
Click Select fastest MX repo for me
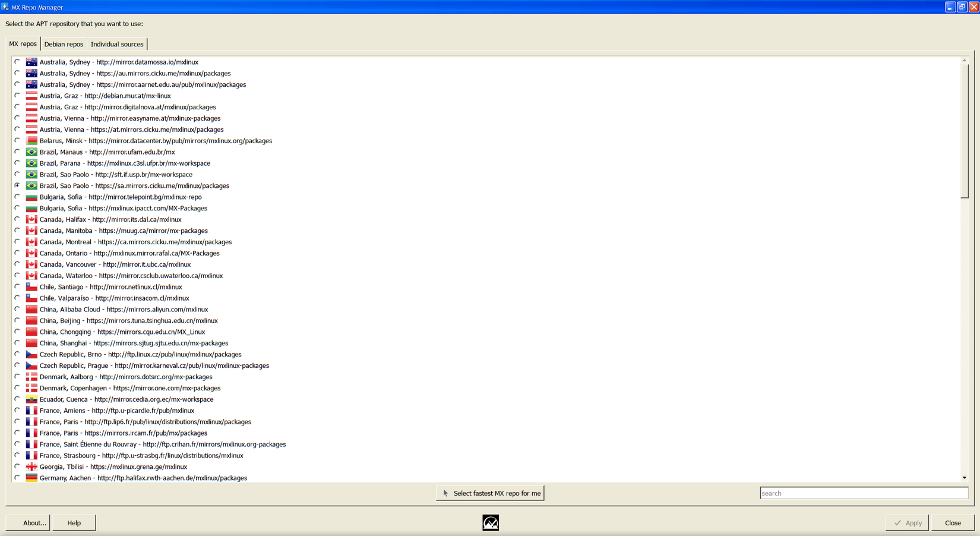[x=489, y=493]
